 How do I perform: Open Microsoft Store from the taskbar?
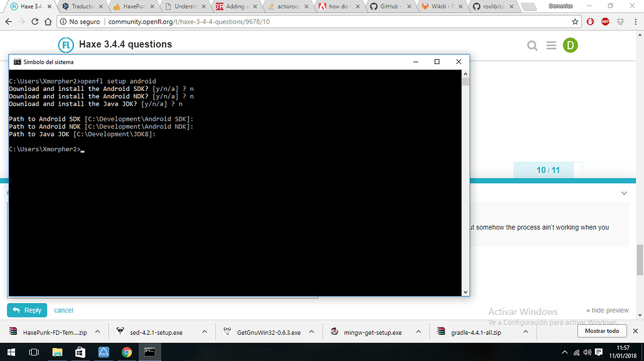pyautogui.click(x=80, y=352)
